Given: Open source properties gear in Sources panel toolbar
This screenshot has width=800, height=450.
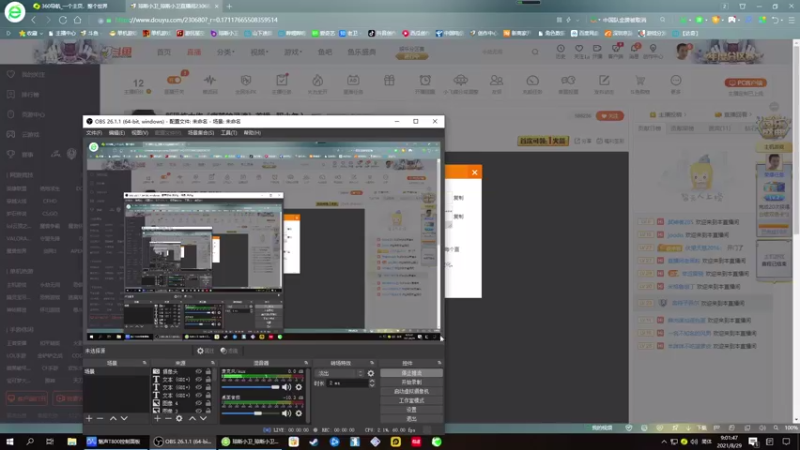Looking at the screenshot, I should click(x=179, y=418).
